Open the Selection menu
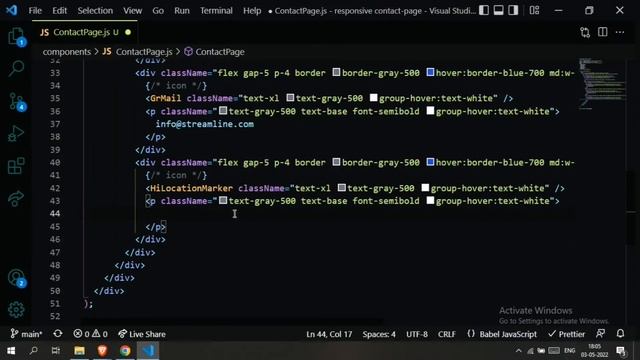 pos(95,11)
